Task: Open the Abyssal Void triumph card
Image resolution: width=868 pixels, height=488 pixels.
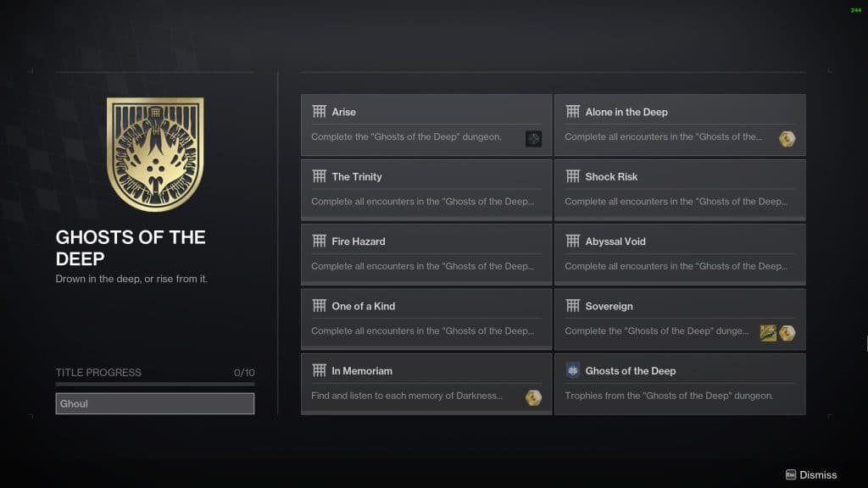Action: coord(680,254)
